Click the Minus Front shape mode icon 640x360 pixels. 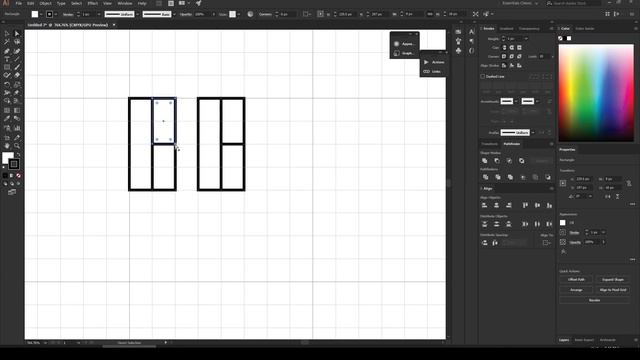[x=497, y=161]
